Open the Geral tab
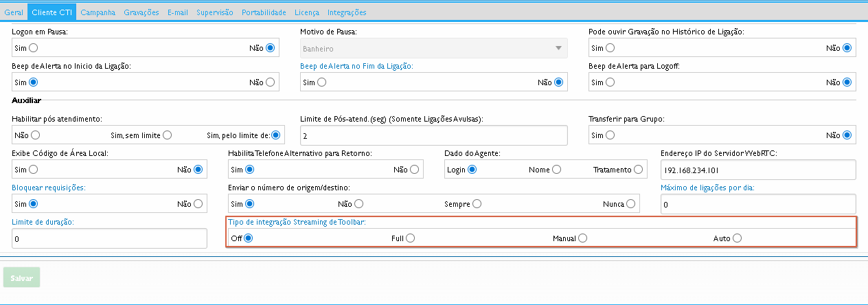The image size is (868, 305). coord(14,12)
